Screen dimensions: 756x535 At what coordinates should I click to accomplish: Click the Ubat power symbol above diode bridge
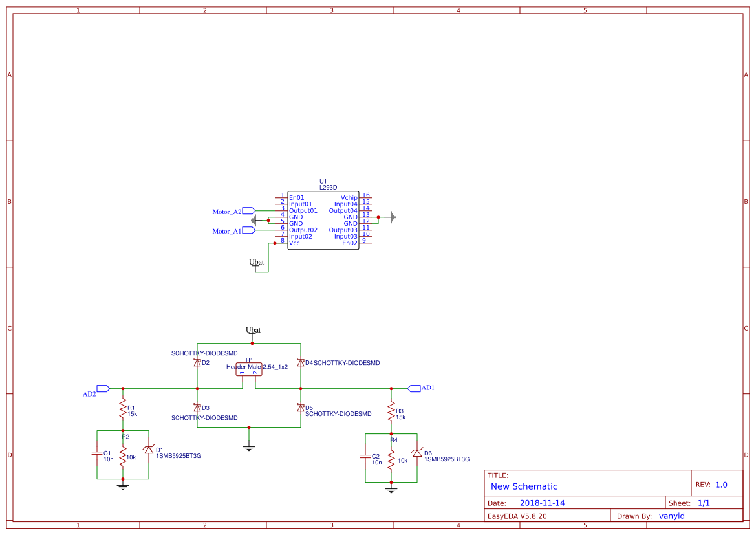pyautogui.click(x=252, y=331)
